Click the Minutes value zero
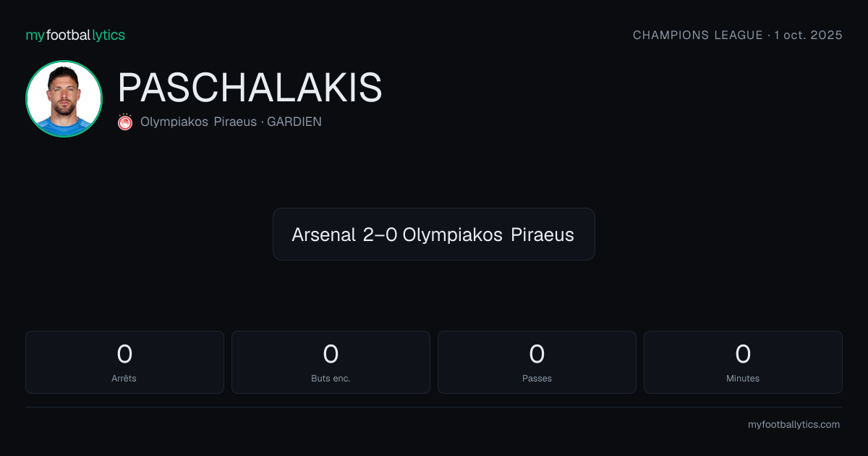 point(743,354)
